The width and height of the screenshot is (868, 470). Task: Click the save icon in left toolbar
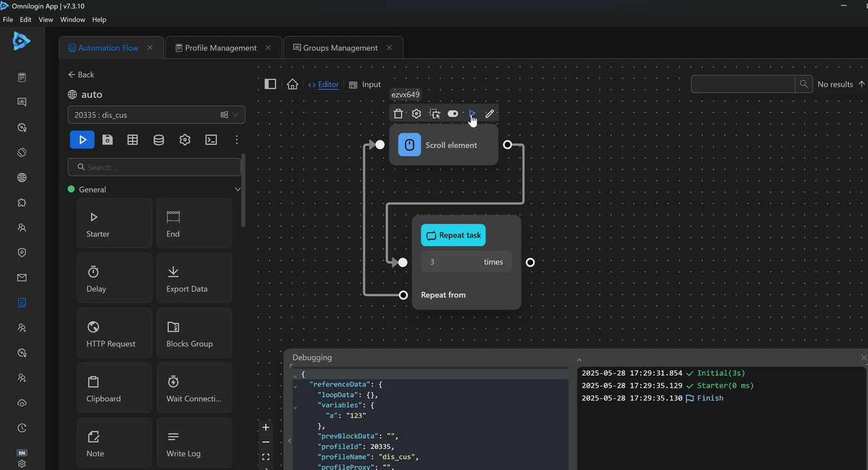pyautogui.click(x=108, y=140)
